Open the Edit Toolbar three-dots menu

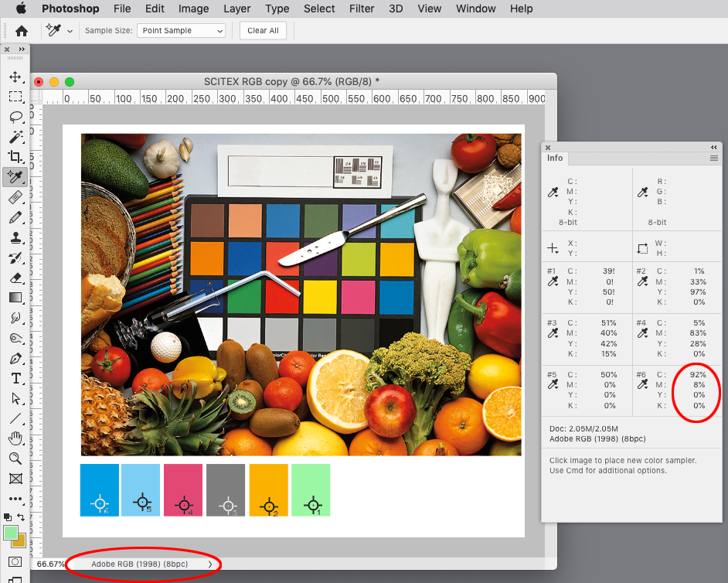(15, 499)
